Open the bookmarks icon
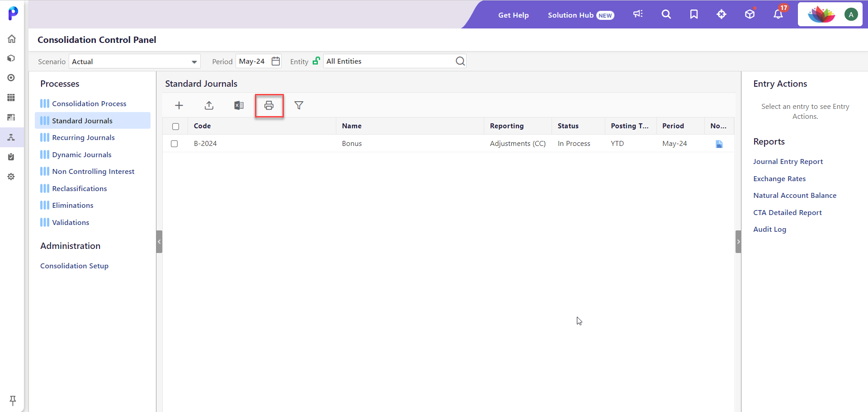868x412 pixels. 694,14
